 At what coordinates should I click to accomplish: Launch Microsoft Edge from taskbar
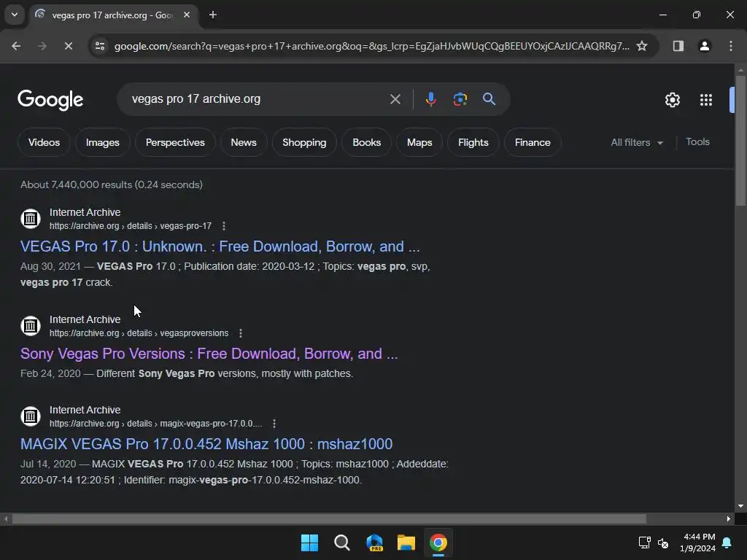(374, 542)
